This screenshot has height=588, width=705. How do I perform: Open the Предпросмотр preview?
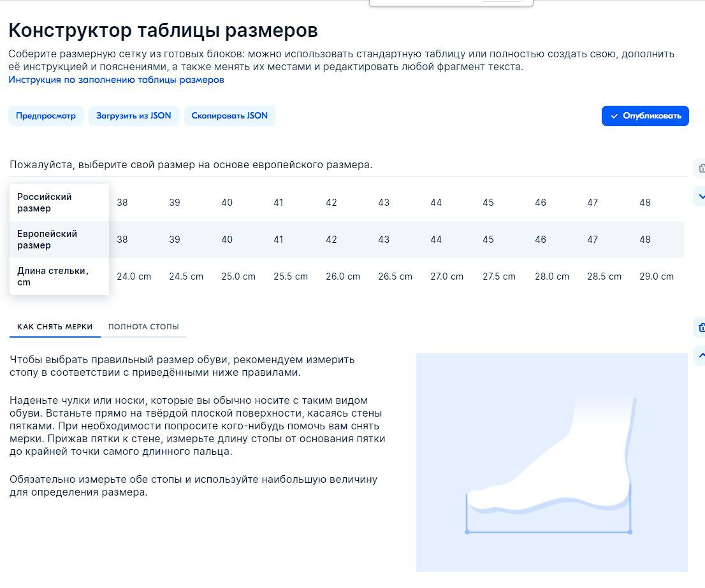[46, 116]
